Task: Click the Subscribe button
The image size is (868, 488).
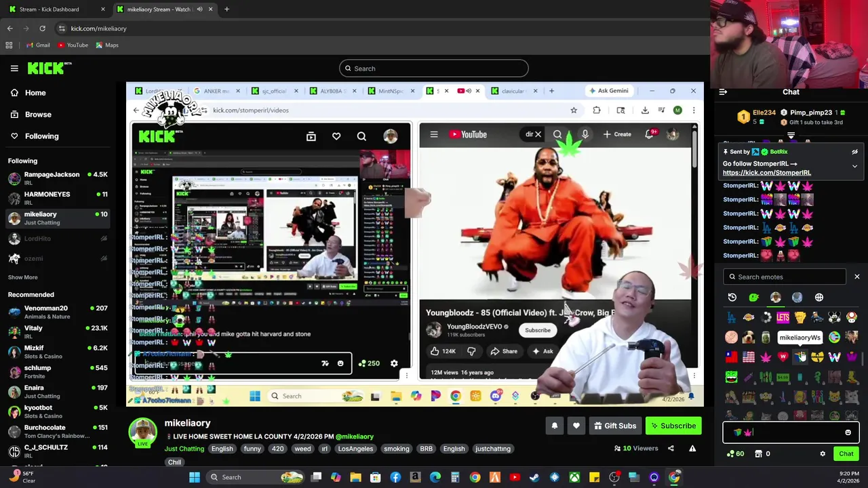Action: 673,426
